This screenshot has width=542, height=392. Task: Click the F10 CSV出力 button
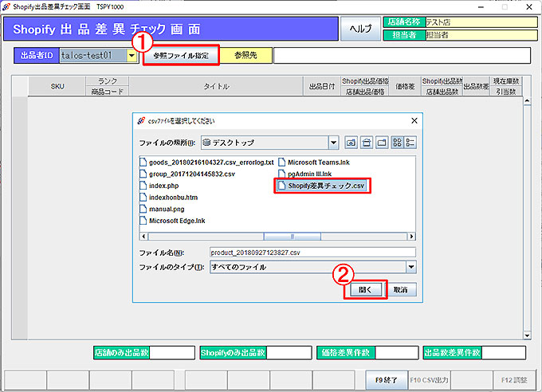click(x=429, y=380)
